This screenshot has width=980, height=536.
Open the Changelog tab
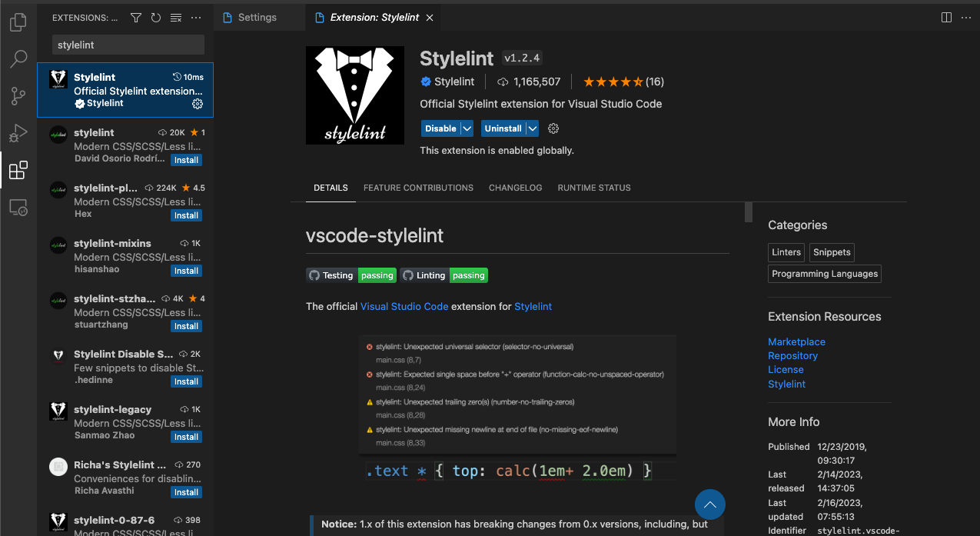[515, 188]
